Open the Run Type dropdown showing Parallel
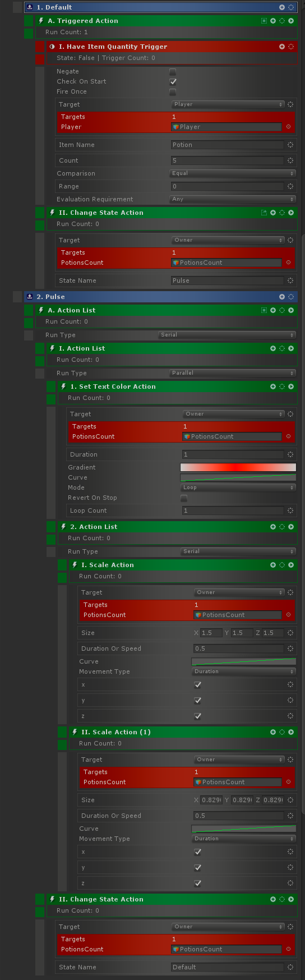The image size is (305, 980). [233, 373]
